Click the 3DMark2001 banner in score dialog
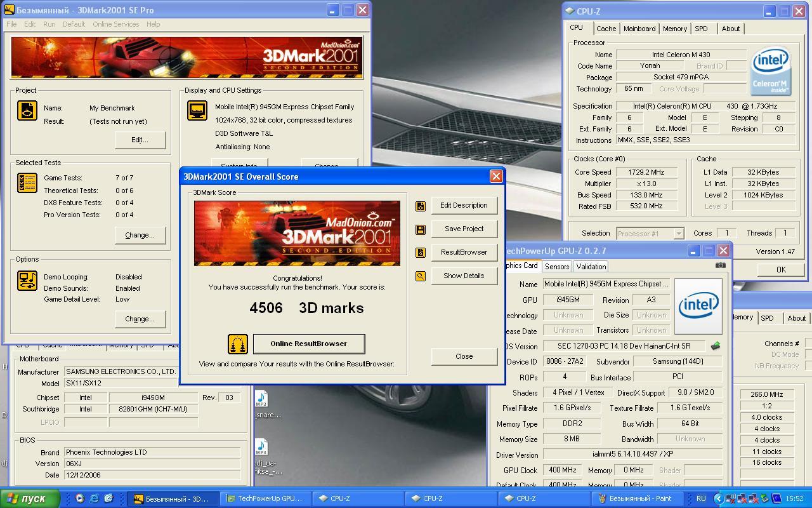812x508 pixels. pos(297,233)
